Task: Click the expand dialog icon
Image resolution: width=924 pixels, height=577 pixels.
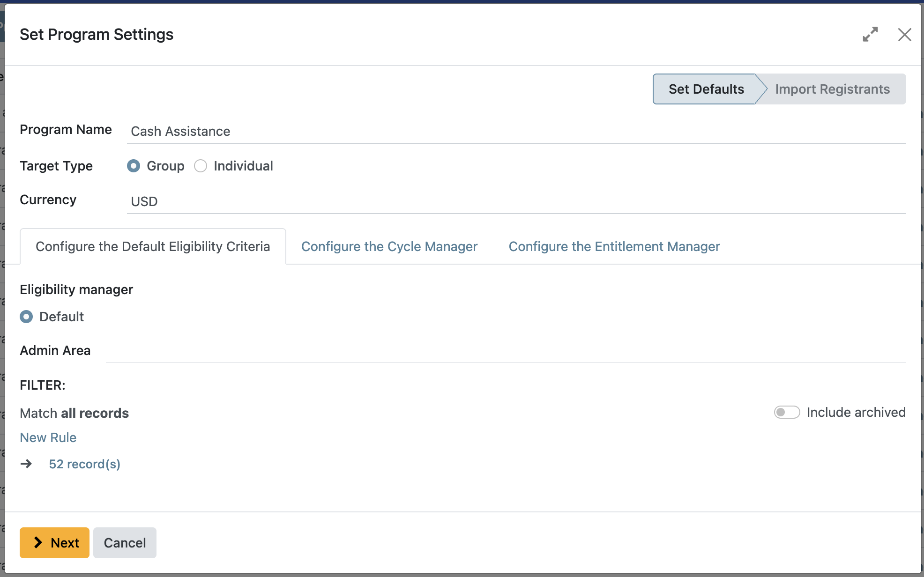Action: (x=871, y=34)
